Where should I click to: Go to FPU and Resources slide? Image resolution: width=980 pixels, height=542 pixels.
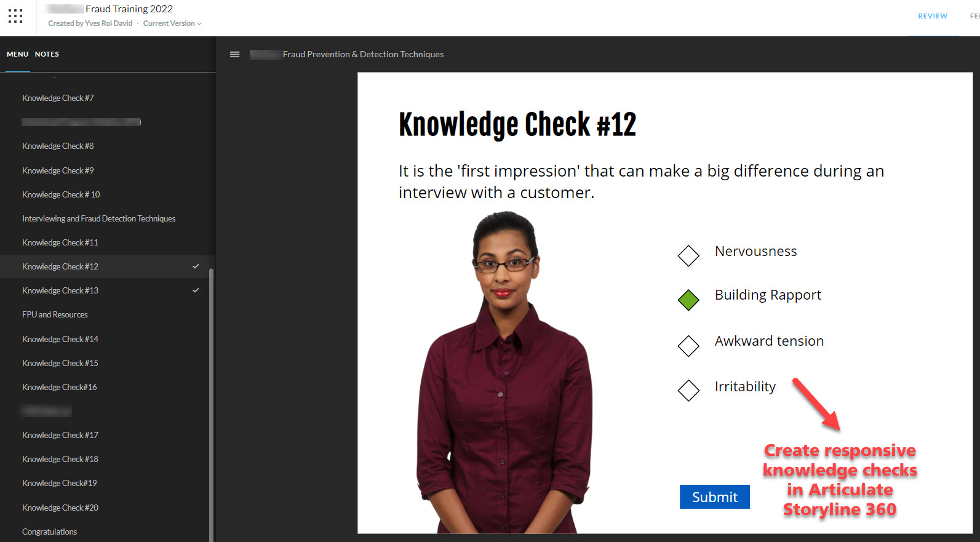pyautogui.click(x=55, y=314)
